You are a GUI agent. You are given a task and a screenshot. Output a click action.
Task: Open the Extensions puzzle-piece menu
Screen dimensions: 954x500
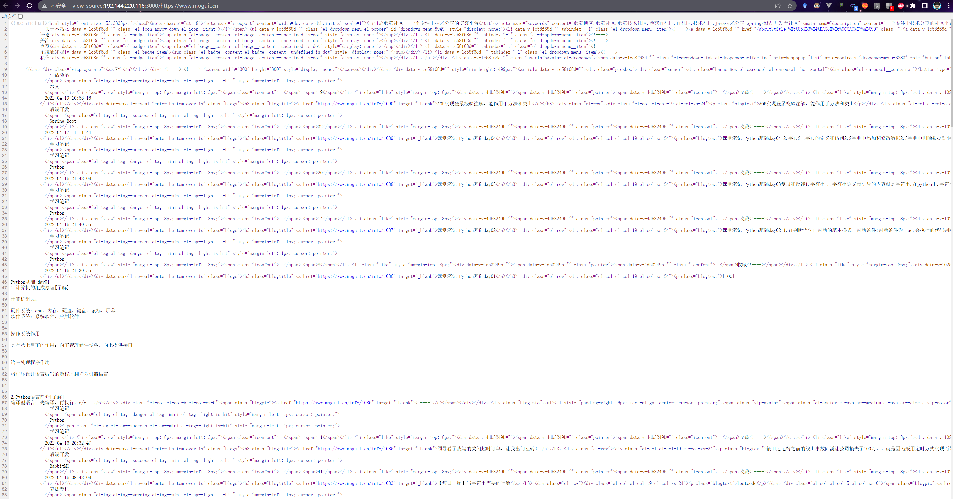tap(913, 5)
